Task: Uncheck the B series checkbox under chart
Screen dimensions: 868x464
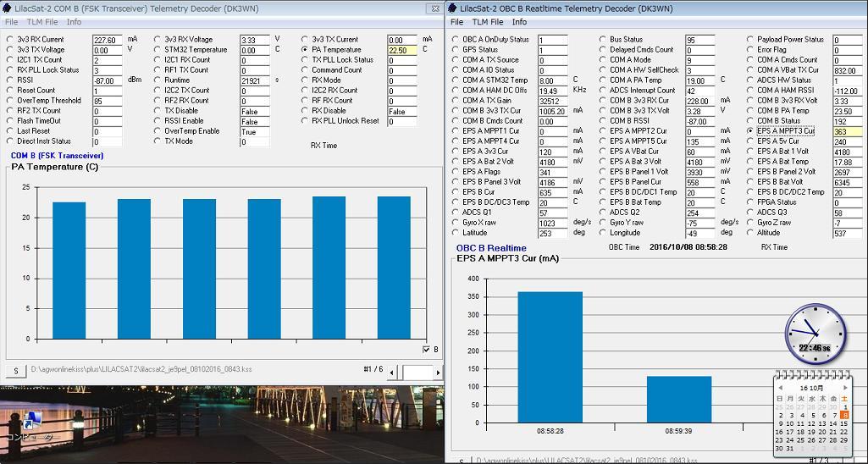Action: [x=426, y=350]
